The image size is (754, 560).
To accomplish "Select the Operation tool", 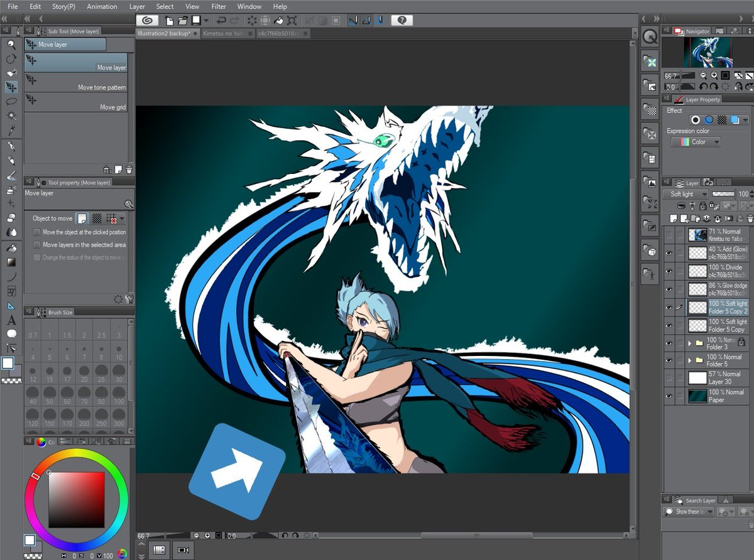I will coord(11,73).
